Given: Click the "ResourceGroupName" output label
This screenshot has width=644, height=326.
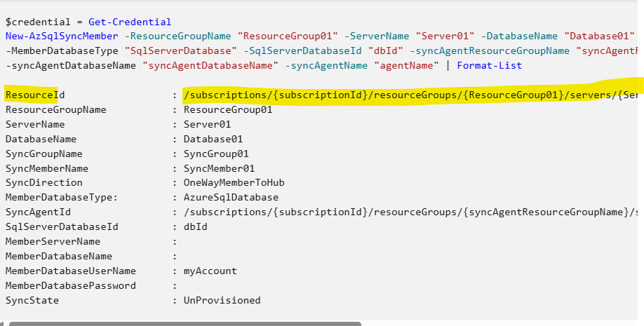Looking at the screenshot, I should pyautogui.click(x=56, y=110).
